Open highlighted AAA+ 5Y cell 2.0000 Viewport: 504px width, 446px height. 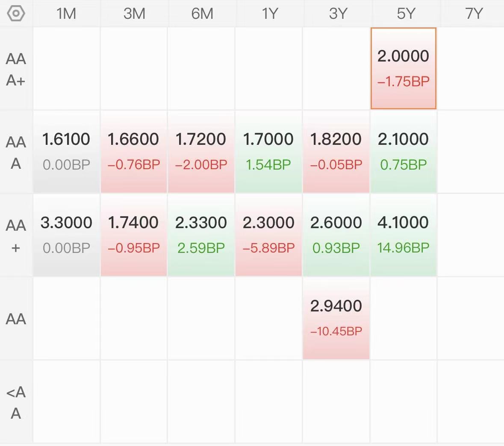[404, 68]
